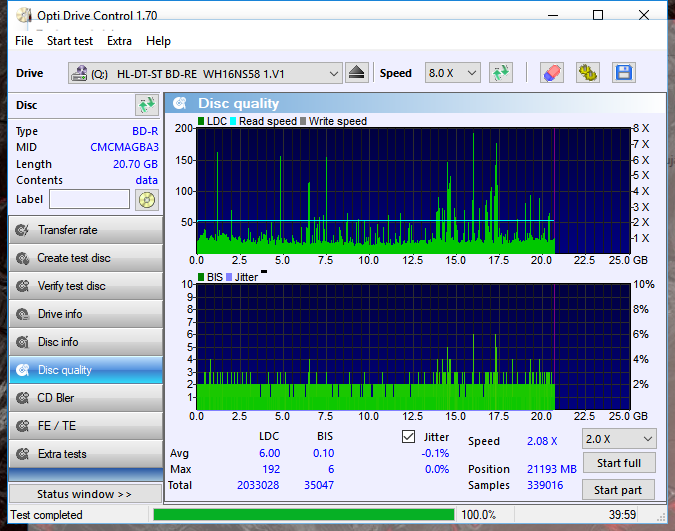Click the purple Jitter legend swatch
The height and width of the screenshot is (531, 675).
[229, 277]
